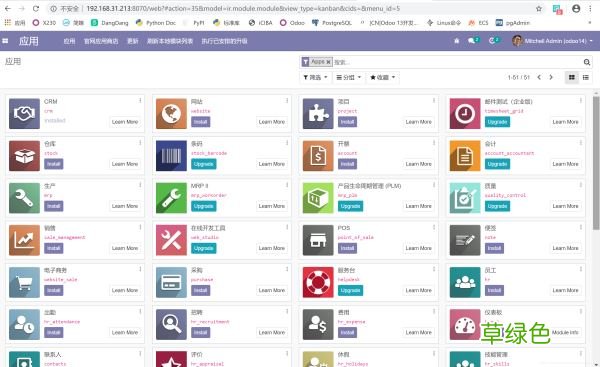Open the timesheet_grid card options menu
This screenshot has height=367, width=600.
coord(580,100)
